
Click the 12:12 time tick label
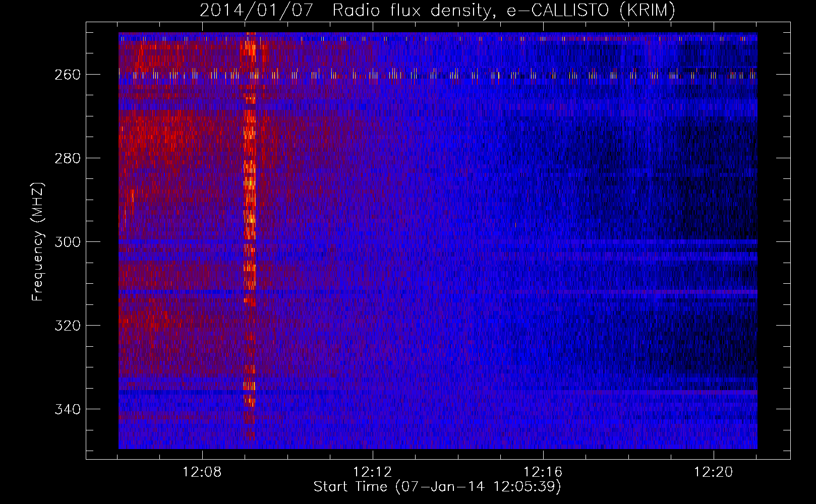pyautogui.click(x=373, y=472)
